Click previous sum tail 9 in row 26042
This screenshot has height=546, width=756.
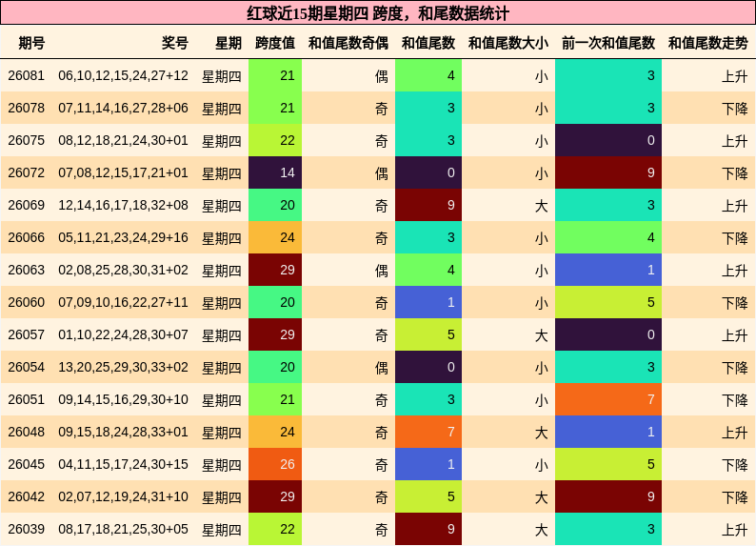pyautogui.click(x=608, y=496)
